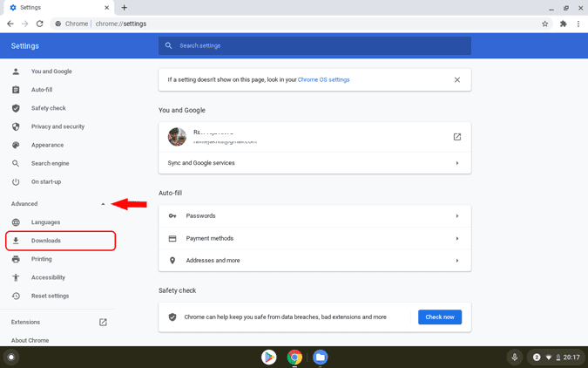Click the power icon beside On start-up
This screenshot has height=368, width=588.
tap(16, 181)
